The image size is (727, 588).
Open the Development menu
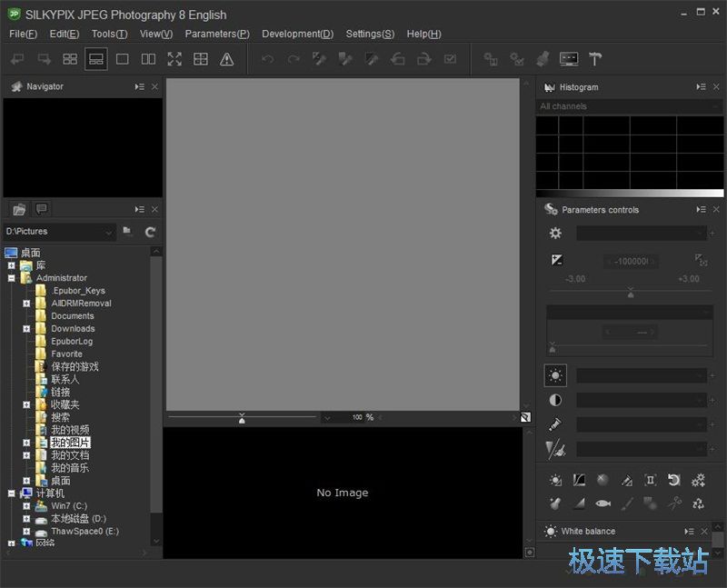point(297,34)
